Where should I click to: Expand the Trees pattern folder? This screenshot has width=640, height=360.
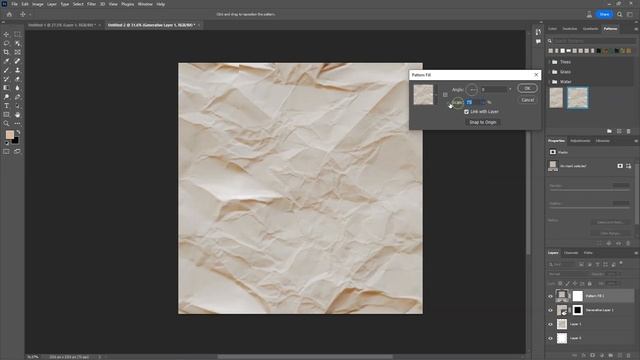click(549, 62)
